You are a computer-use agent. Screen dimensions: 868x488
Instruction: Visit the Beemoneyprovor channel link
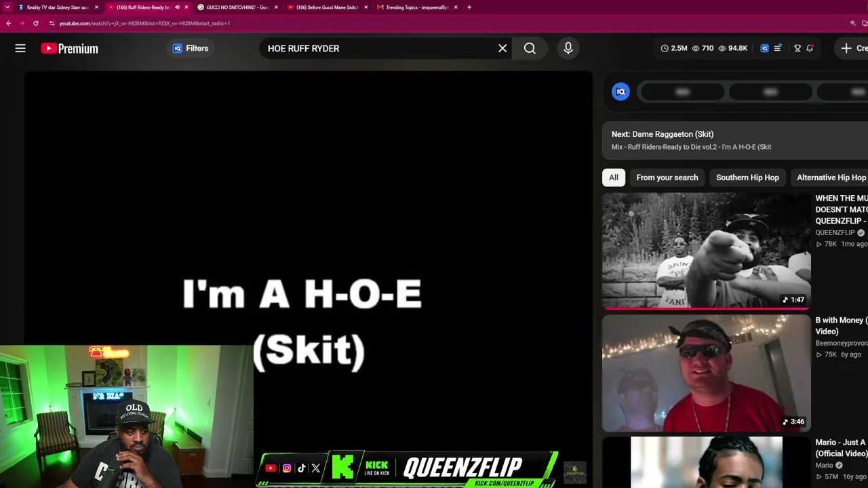click(x=842, y=344)
